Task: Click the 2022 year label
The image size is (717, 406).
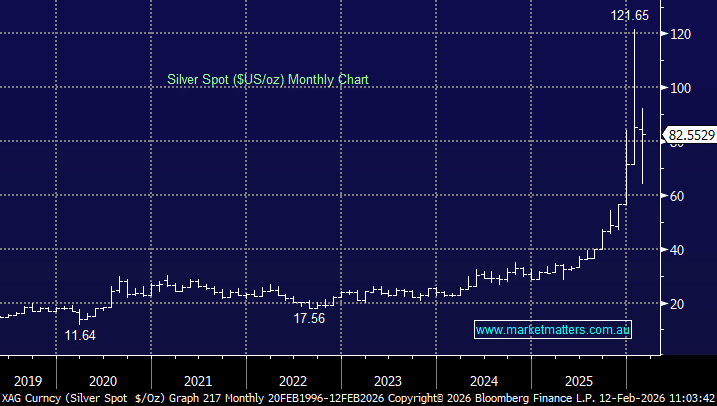Action: pyautogui.click(x=293, y=380)
